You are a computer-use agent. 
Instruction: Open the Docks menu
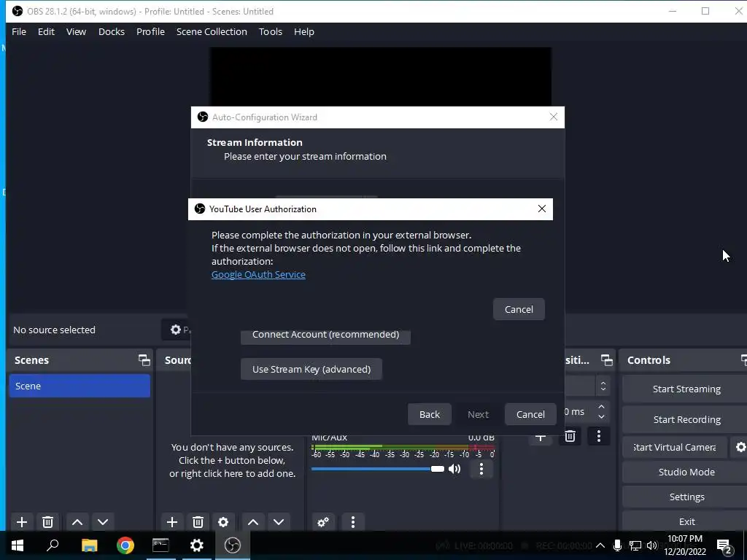112,31
